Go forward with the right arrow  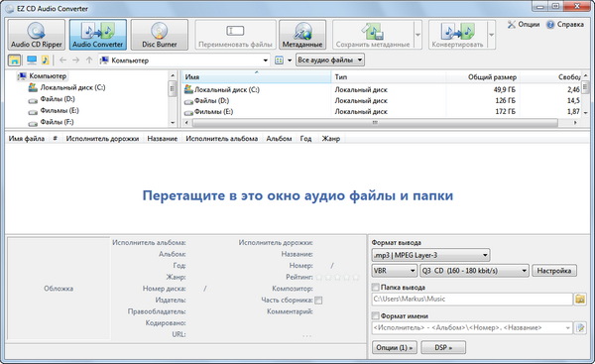76,60
